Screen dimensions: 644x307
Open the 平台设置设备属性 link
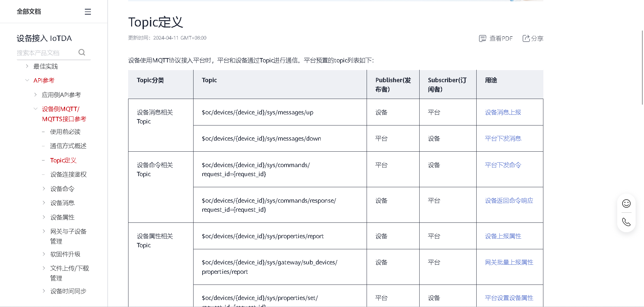coord(508,298)
